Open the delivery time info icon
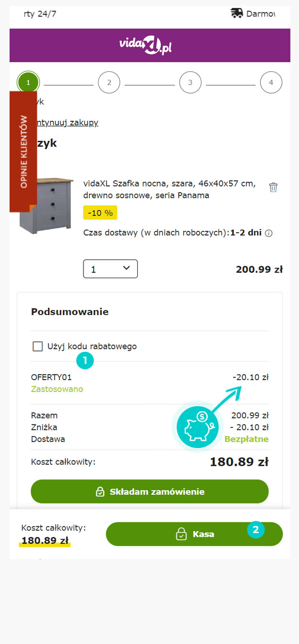The height and width of the screenshot is (644, 299). pos(269,233)
